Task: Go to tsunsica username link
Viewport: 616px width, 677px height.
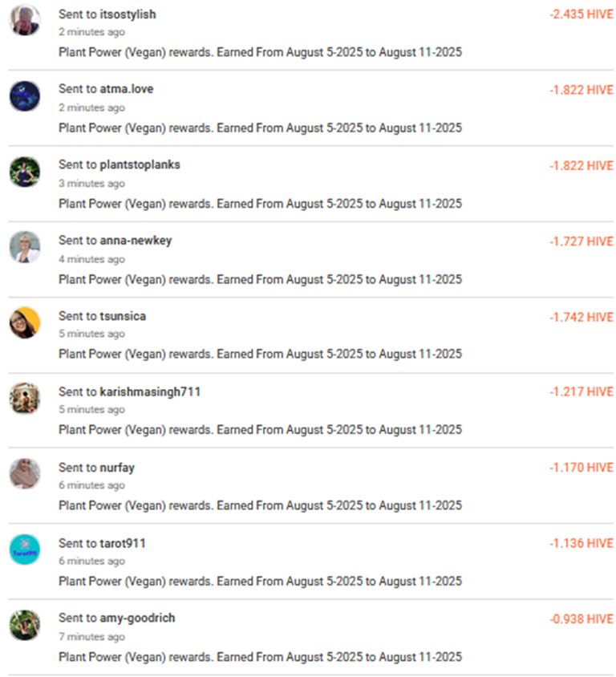Action: tap(123, 316)
